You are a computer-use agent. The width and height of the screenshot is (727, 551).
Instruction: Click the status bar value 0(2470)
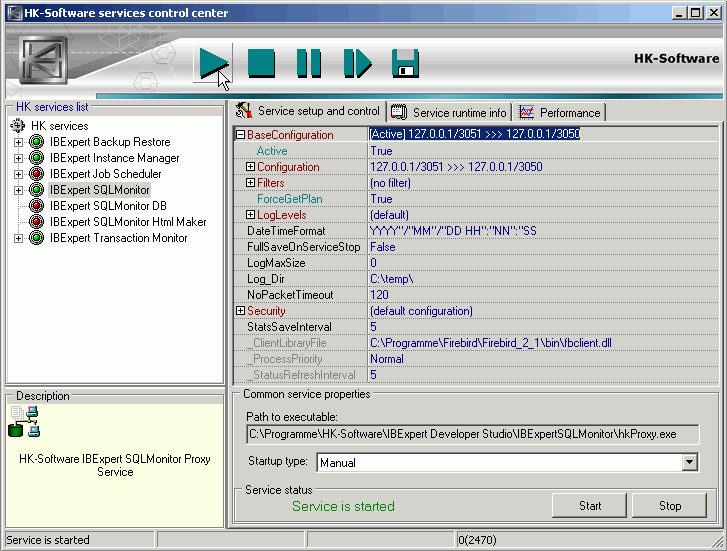coord(477,540)
